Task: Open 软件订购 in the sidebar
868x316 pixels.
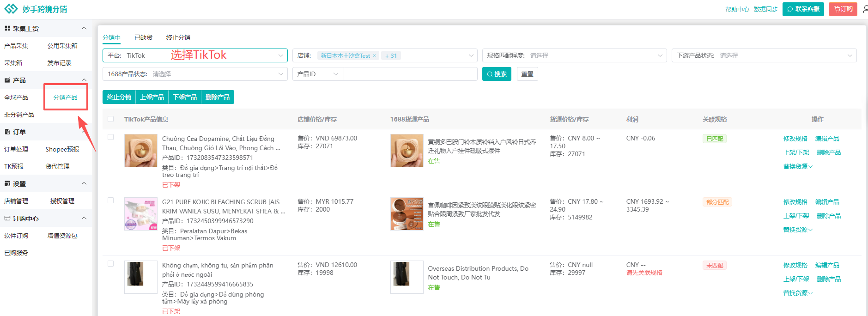Action: coord(16,236)
